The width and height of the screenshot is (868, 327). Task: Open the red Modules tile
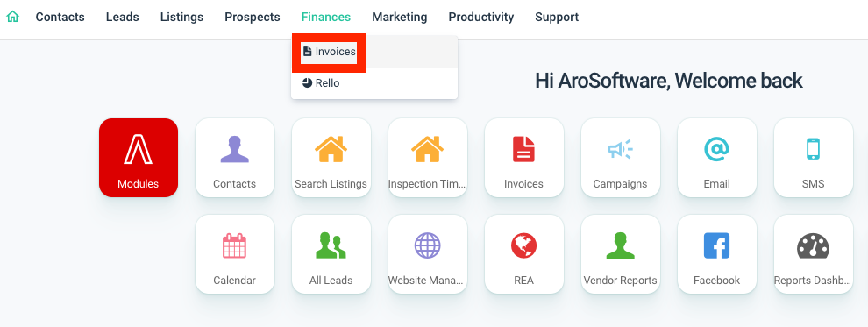tap(139, 158)
